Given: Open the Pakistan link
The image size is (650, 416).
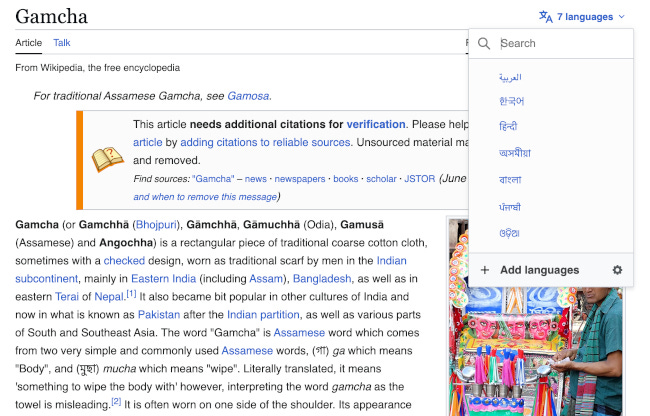Looking at the screenshot, I should [159, 314].
